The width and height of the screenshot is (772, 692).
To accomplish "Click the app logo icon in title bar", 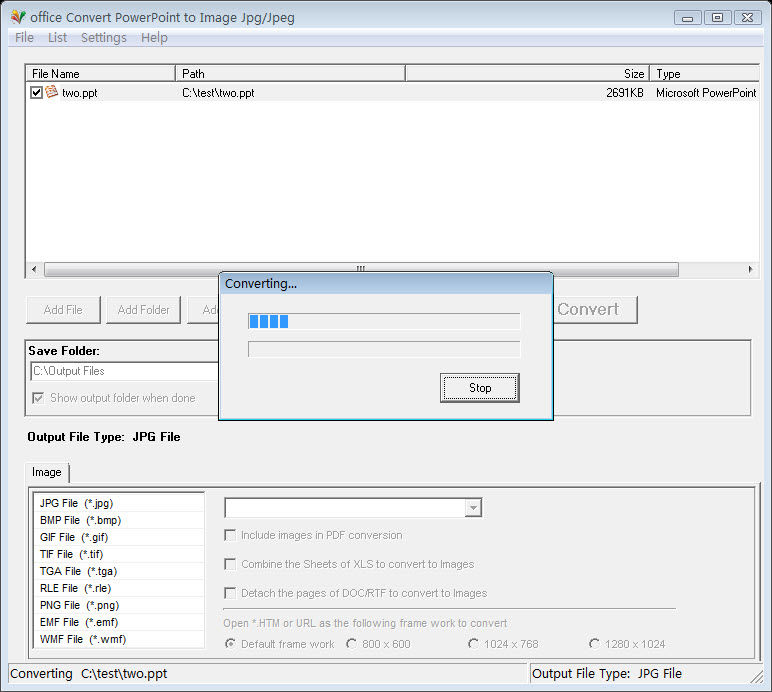I will (x=17, y=17).
